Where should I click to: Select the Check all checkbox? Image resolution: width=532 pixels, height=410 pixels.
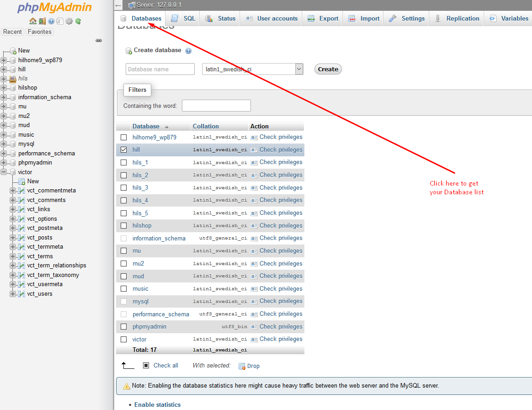click(146, 366)
